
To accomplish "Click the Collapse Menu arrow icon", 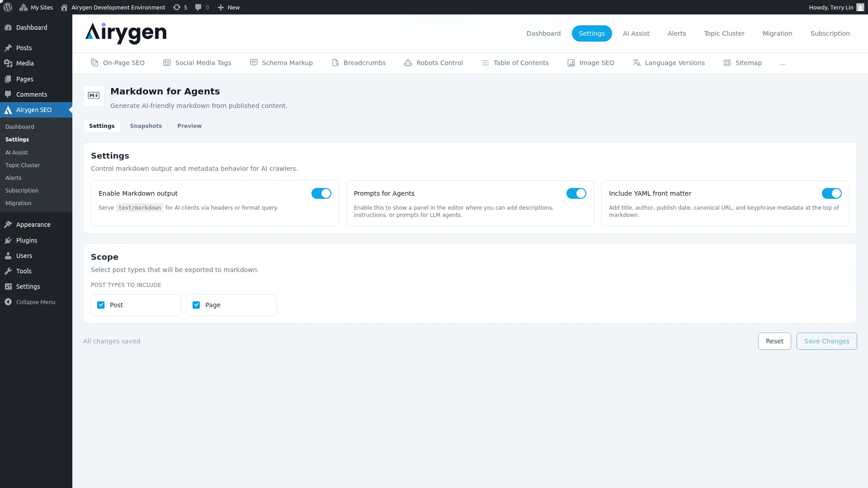I will (8, 302).
